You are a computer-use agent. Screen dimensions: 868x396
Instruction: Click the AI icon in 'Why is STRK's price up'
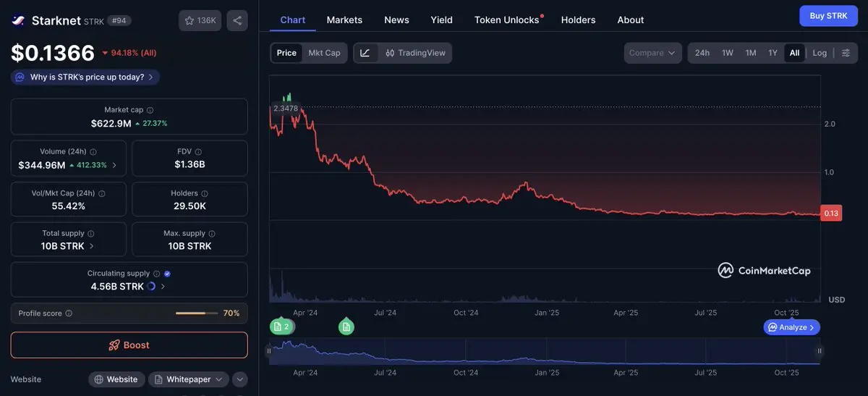(x=20, y=77)
